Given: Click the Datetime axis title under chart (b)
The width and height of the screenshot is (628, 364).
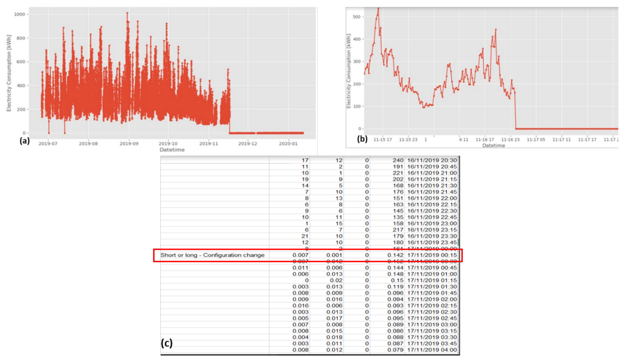Looking at the screenshot, I should [494, 146].
